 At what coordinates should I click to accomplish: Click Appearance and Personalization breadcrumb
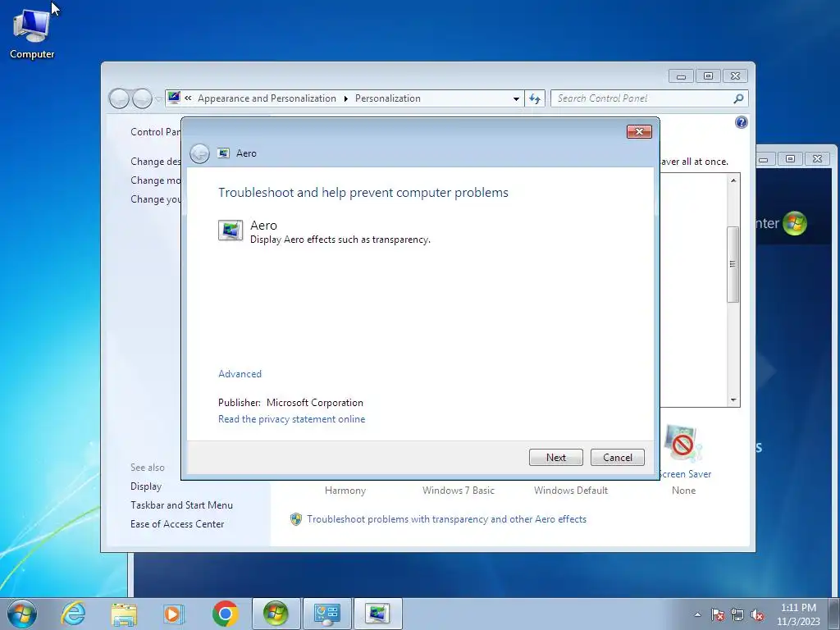(x=267, y=98)
